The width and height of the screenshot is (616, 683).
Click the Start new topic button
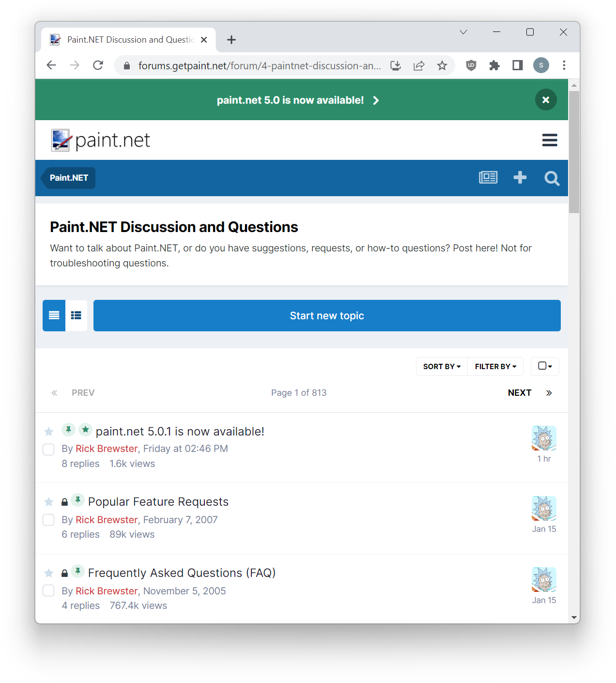327,315
